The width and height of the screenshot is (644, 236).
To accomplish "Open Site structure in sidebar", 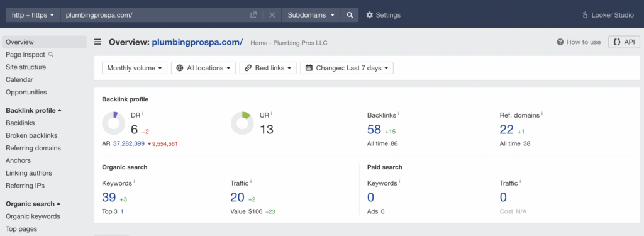I will [26, 67].
